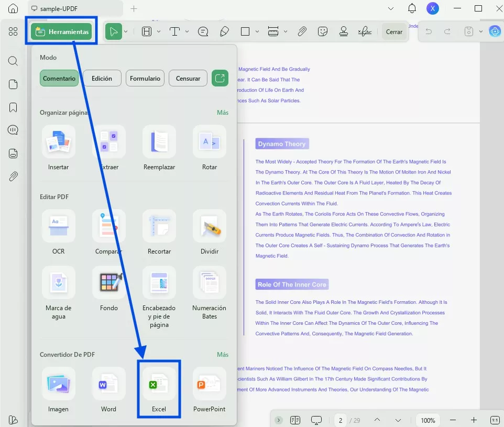This screenshot has width=504, height=427.
Task: Add a comment note bubble
Action: pos(203,31)
